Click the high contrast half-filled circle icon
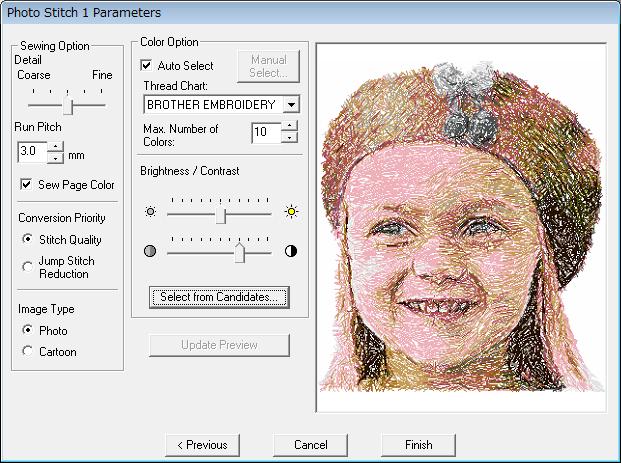This screenshot has height=463, width=621. point(291,251)
